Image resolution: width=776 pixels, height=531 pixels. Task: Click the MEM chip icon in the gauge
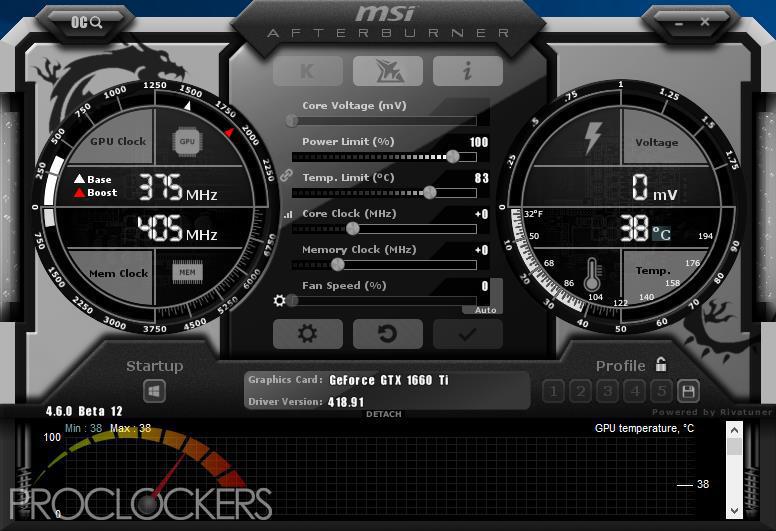pos(187,272)
